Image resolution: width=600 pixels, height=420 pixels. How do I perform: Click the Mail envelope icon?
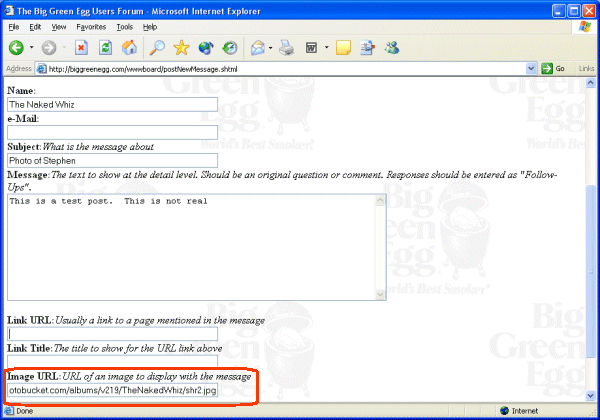coord(258,48)
